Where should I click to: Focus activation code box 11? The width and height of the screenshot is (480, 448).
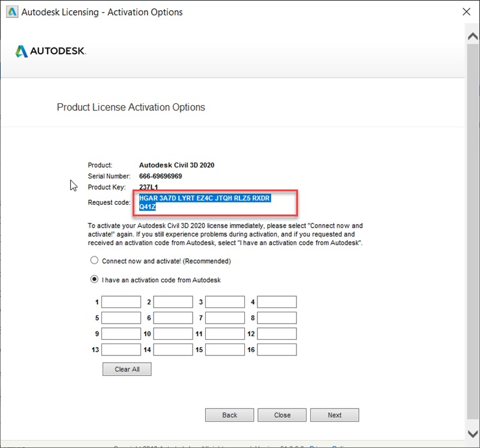[225, 333]
